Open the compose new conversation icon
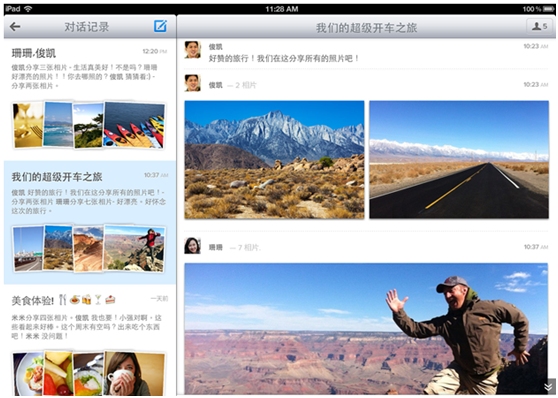The height and width of the screenshot is (398, 558). pyautogui.click(x=160, y=26)
